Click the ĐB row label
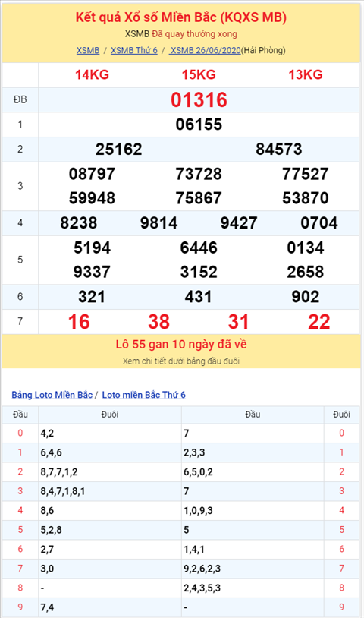Screen dimensions: 364x618 pos(20,99)
